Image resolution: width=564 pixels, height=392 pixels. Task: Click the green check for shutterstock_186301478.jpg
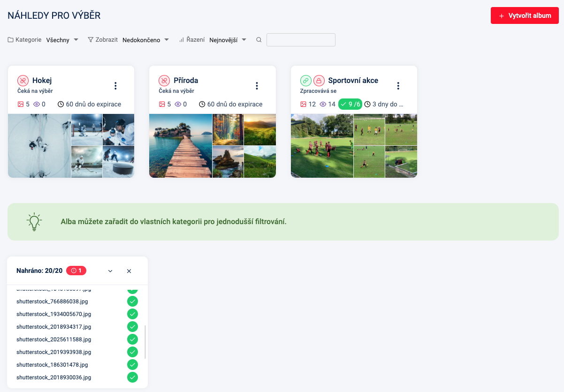(x=133, y=365)
